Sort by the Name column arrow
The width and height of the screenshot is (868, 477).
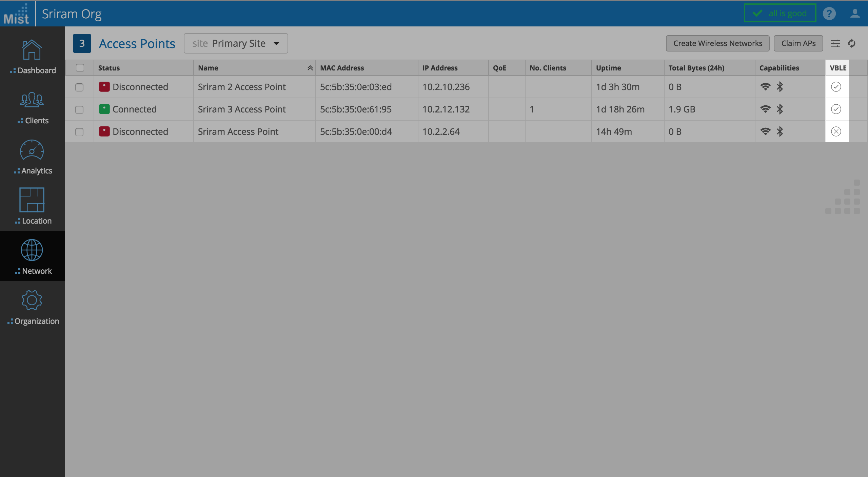coord(310,68)
